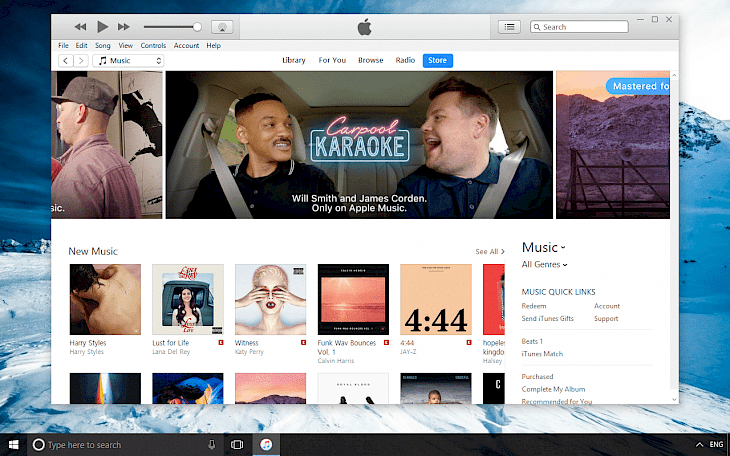Open the Controls menu
This screenshot has width=730, height=456.
click(x=153, y=45)
